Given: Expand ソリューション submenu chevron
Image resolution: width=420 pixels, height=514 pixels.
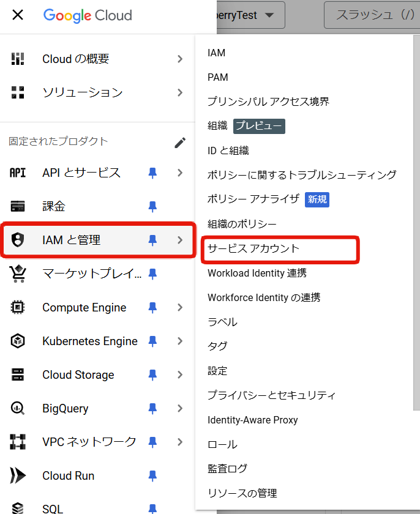Looking at the screenshot, I should [x=180, y=92].
